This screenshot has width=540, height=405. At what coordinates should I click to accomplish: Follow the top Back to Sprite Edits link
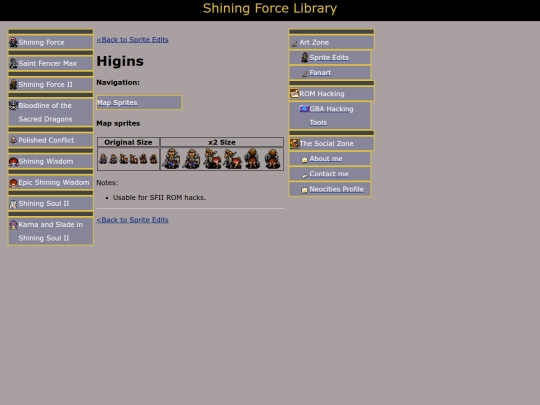132,40
